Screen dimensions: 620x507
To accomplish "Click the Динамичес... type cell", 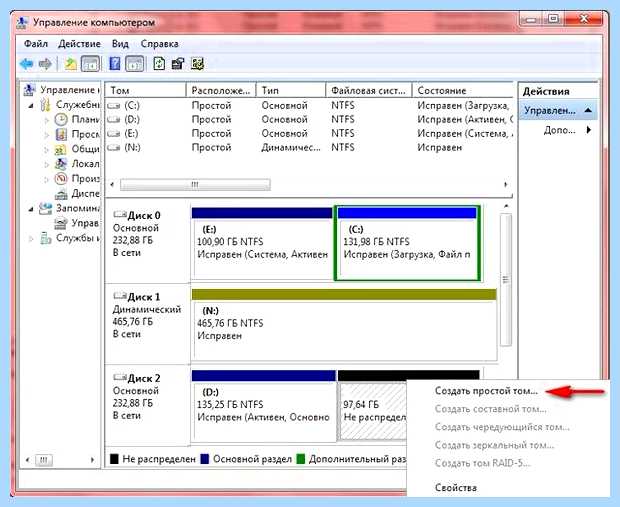I will pos(291,148).
